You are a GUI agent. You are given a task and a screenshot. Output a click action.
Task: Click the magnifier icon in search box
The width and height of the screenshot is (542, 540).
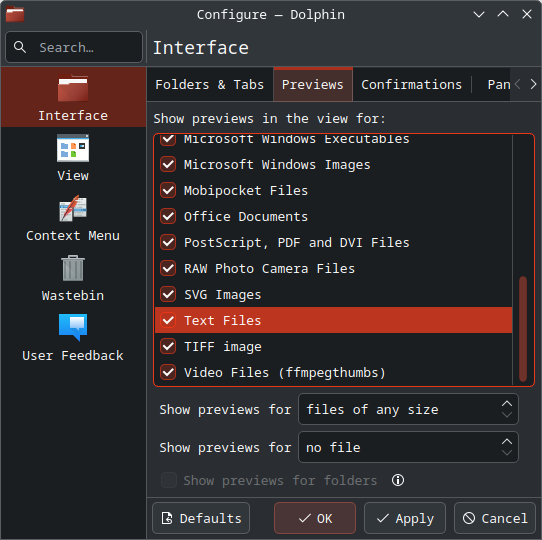[x=20, y=47]
